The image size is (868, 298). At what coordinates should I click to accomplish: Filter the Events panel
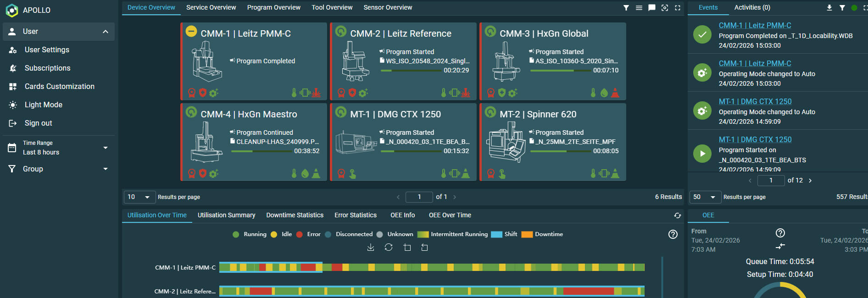tap(842, 8)
